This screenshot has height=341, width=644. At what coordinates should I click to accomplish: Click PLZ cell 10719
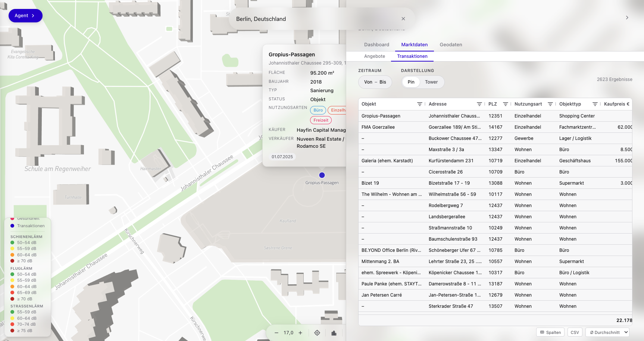click(495, 161)
